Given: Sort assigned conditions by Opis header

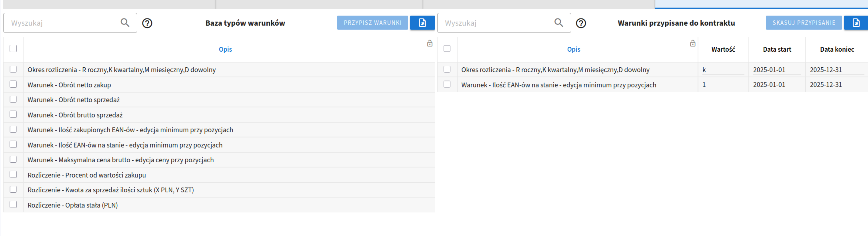Looking at the screenshot, I should [573, 49].
